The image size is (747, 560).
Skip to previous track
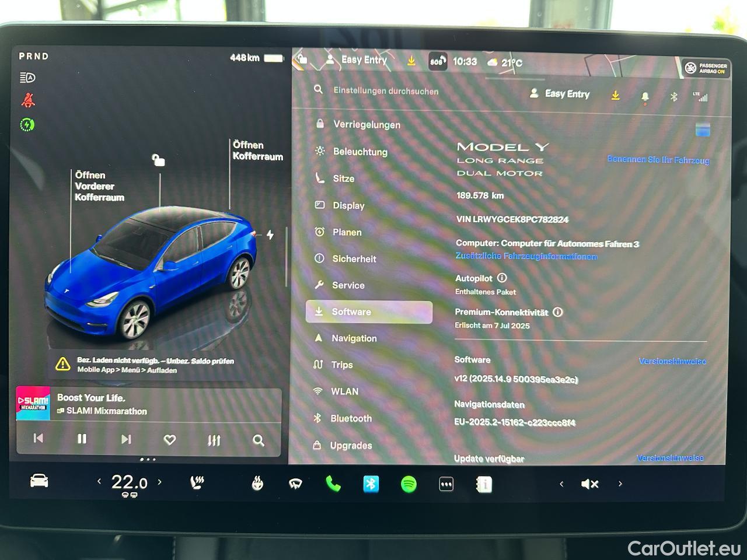tap(39, 438)
